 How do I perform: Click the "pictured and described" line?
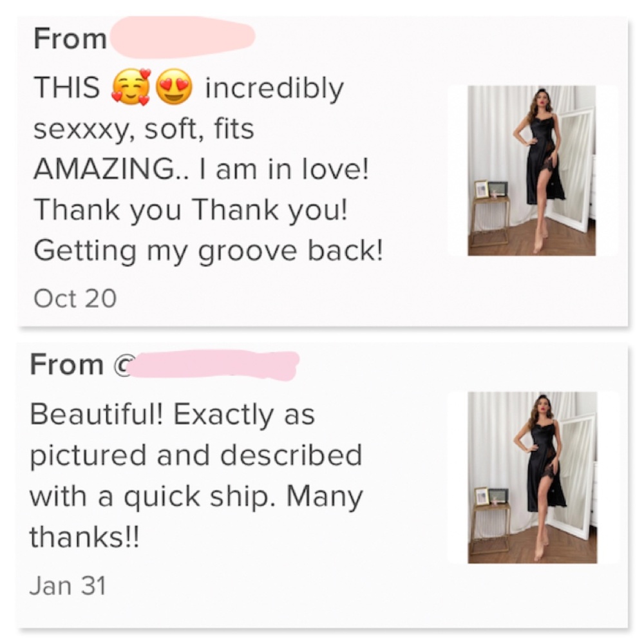196,455
